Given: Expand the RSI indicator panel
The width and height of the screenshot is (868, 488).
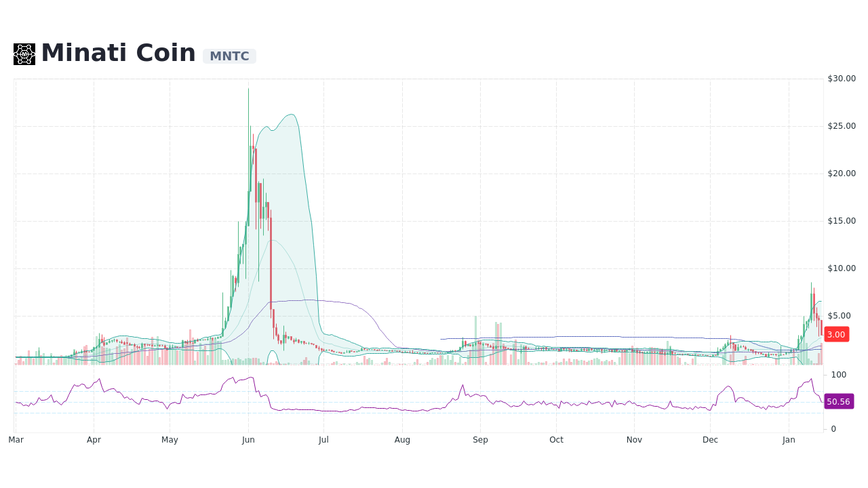Looking at the screenshot, I should pos(407,400).
